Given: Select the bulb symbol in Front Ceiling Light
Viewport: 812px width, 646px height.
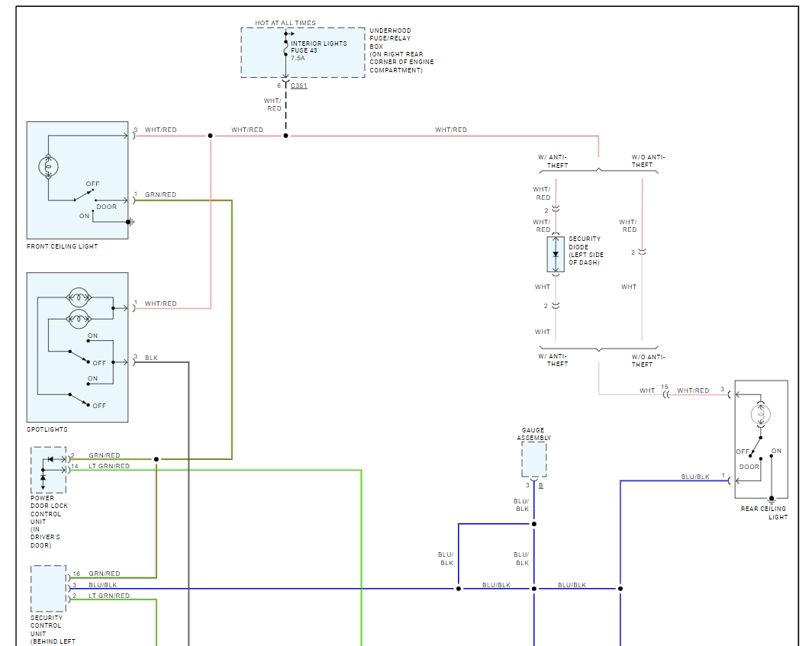Looking at the screenshot, I should pyautogui.click(x=48, y=167).
